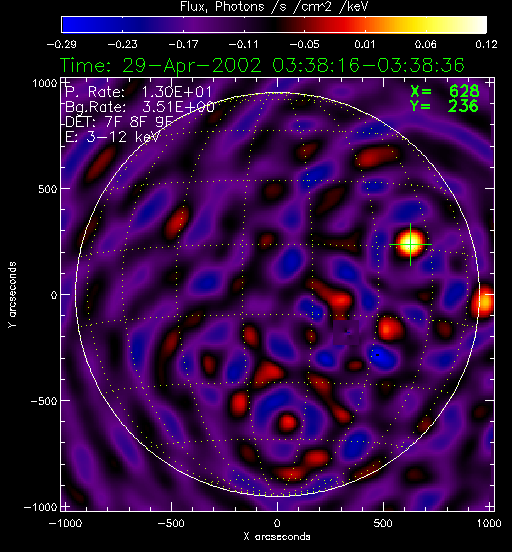Screen dimensions: 512x552
Task: Click the deep blue blob with black dot
Action: tap(381, 357)
